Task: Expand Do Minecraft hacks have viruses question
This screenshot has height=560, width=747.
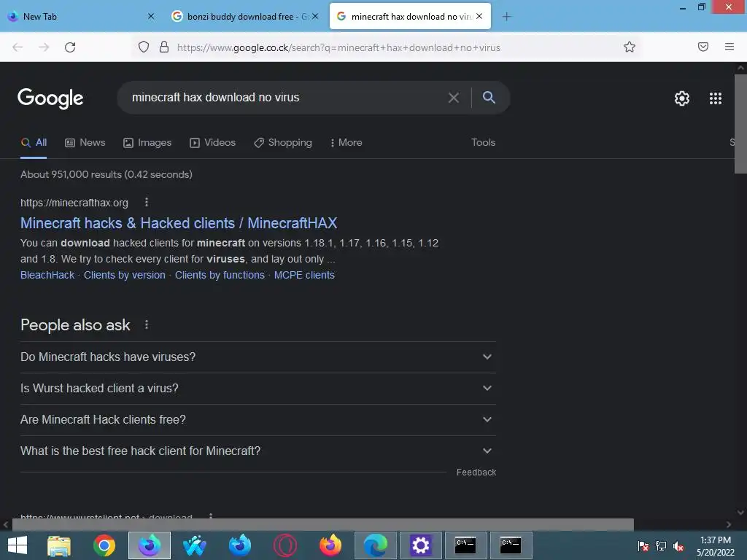Action: point(258,357)
